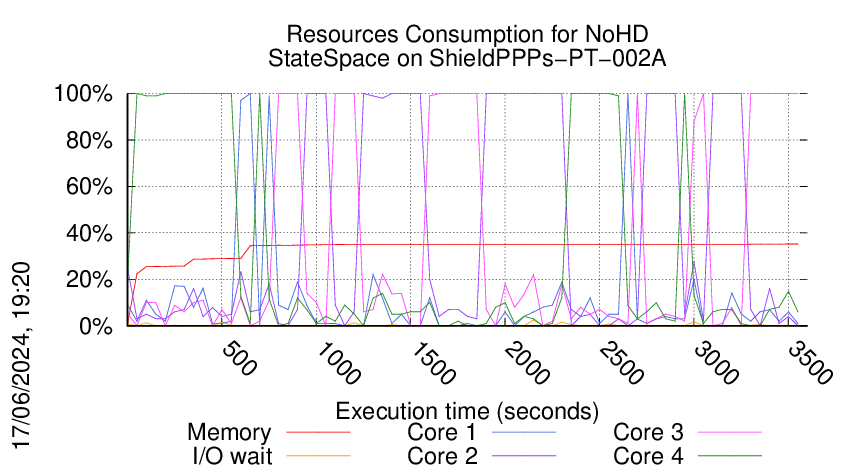Click the 0% y-axis label
Image resolution: width=850 pixels, height=475 pixels.
click(96, 326)
